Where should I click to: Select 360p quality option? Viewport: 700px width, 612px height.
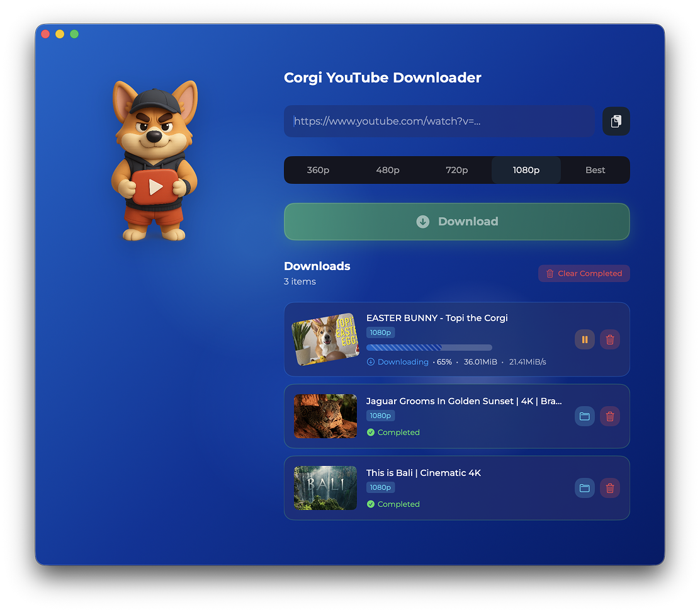318,170
